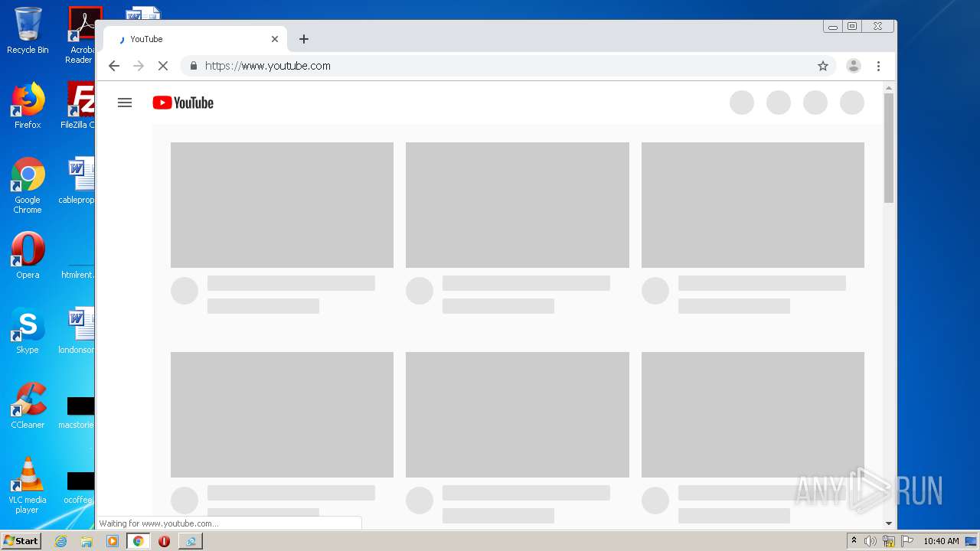Select the VLC media player desktop shortcut
Image resolution: width=980 pixels, height=551 pixels.
(x=28, y=485)
